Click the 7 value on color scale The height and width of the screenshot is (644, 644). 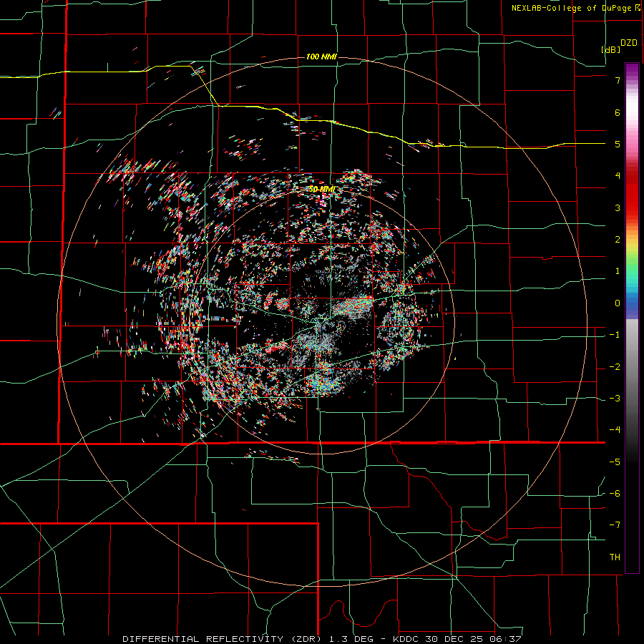click(618, 80)
